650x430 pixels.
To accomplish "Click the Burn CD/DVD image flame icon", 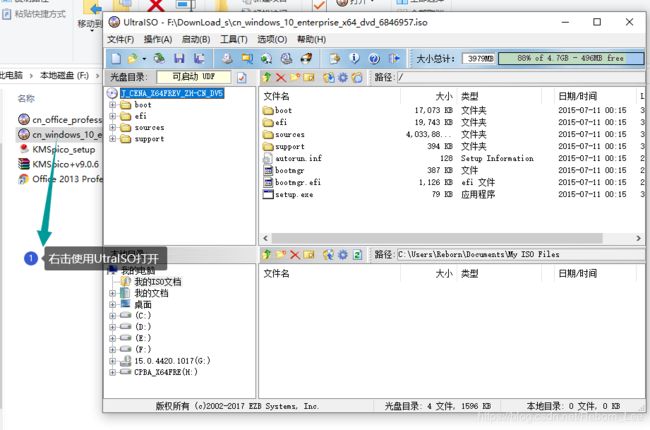I will pos(306,58).
